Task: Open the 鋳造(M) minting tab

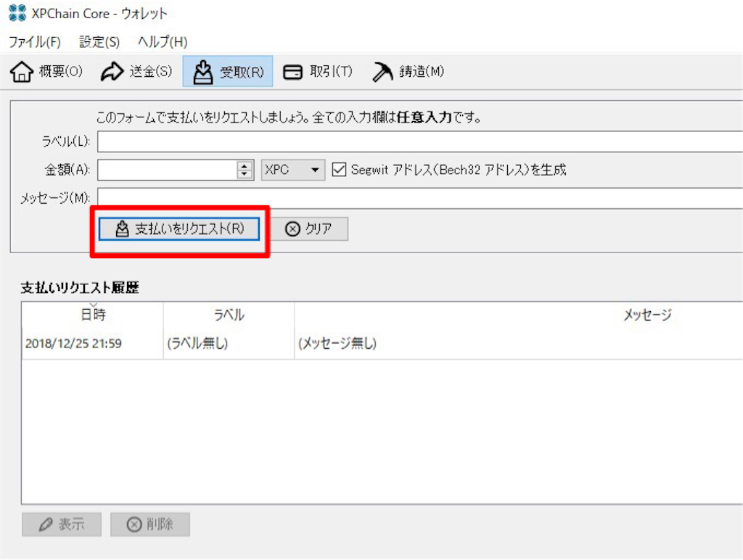Action: (x=408, y=72)
